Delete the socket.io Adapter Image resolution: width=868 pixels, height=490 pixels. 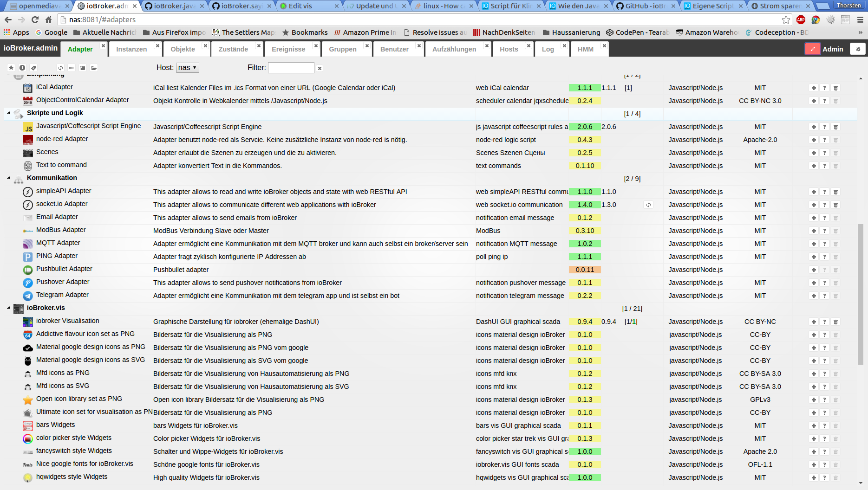pos(836,205)
